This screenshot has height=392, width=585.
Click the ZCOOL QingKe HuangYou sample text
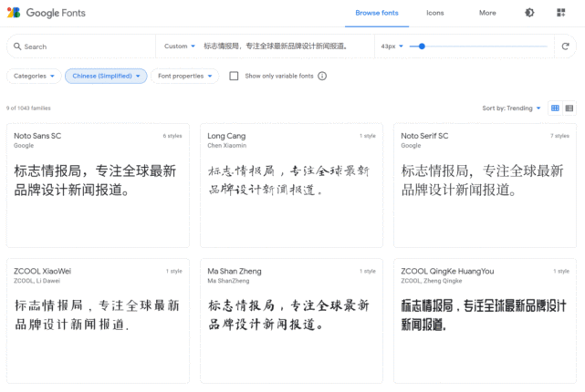point(484,315)
